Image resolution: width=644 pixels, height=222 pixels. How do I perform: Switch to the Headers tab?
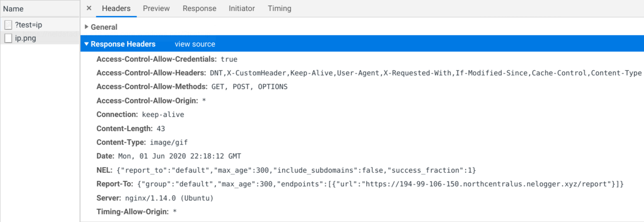116,8
